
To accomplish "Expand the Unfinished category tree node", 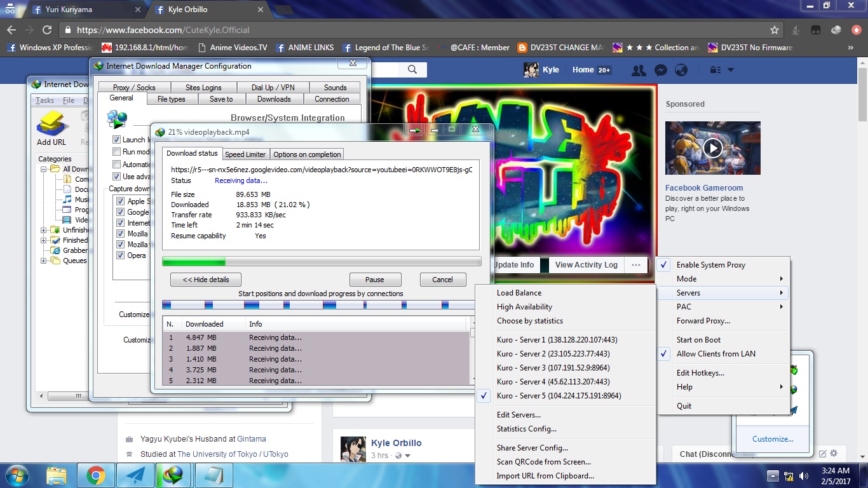I will click(x=44, y=230).
